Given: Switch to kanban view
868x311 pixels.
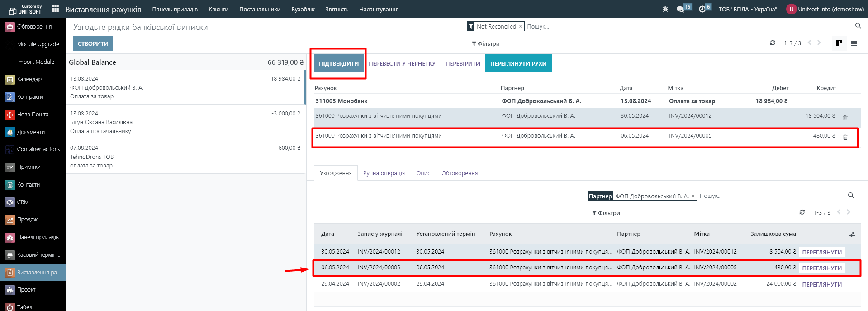Looking at the screenshot, I should click(839, 43).
